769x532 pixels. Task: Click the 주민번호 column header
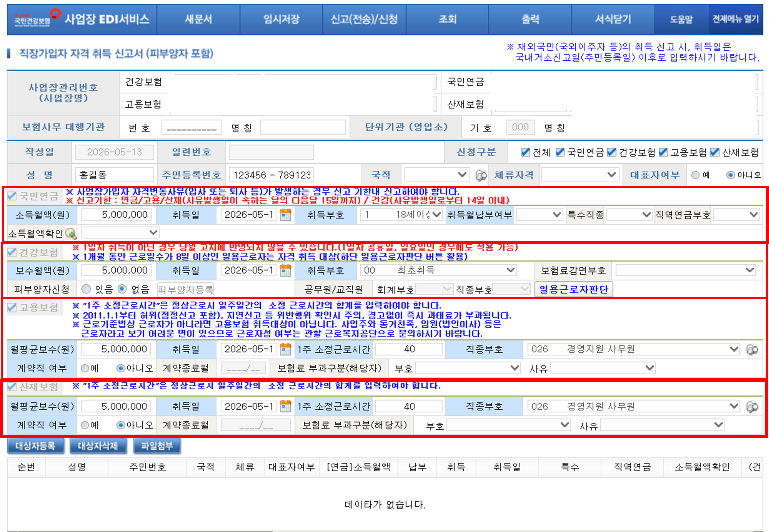click(147, 467)
